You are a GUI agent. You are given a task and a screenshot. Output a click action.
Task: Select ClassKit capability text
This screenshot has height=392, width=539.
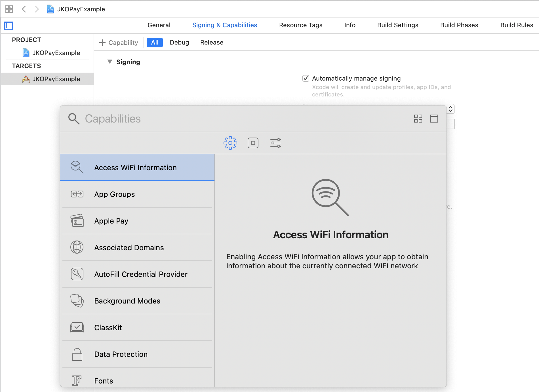(x=108, y=328)
